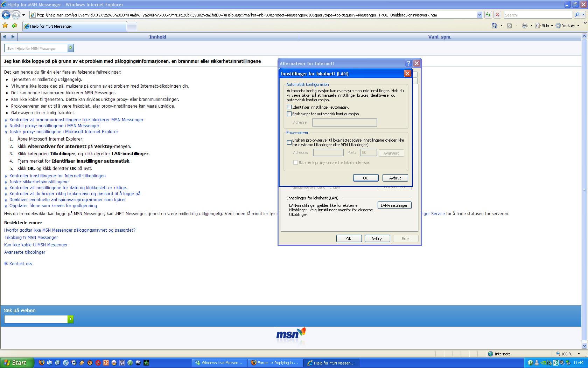Open Nullstill proxy-innstillingene i MSN Messenger
Screen dimensions: 588x368
(x=54, y=125)
